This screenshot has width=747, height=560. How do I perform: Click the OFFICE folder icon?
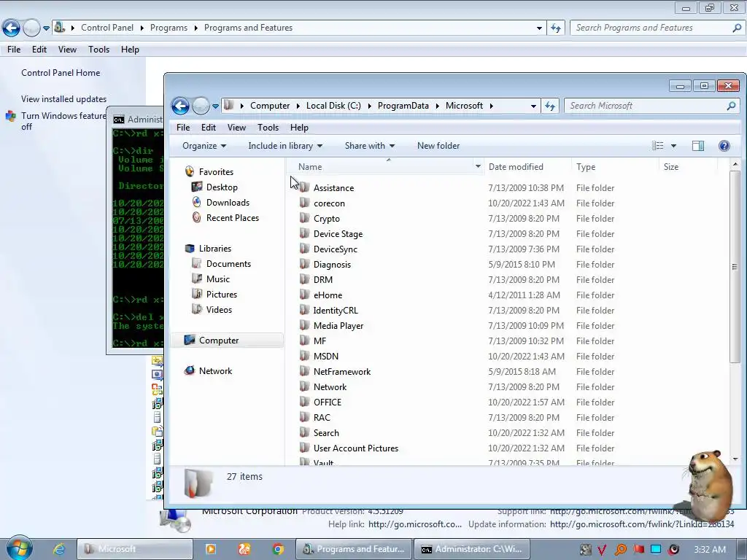coord(304,402)
